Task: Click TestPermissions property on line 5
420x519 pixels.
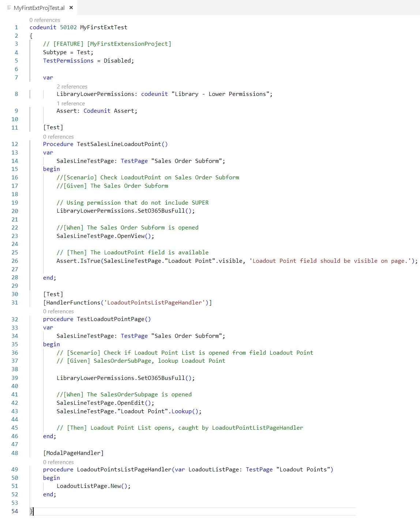Action: point(68,61)
